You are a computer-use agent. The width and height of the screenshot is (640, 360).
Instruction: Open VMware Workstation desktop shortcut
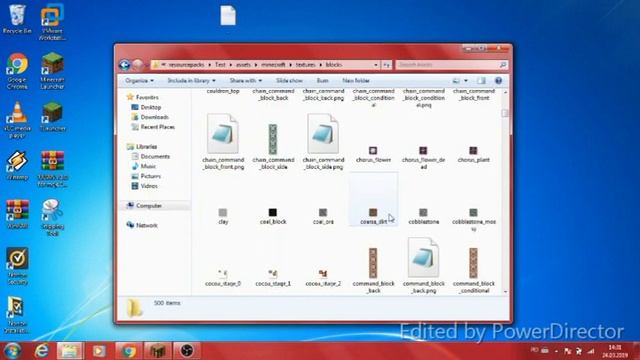(x=52, y=21)
